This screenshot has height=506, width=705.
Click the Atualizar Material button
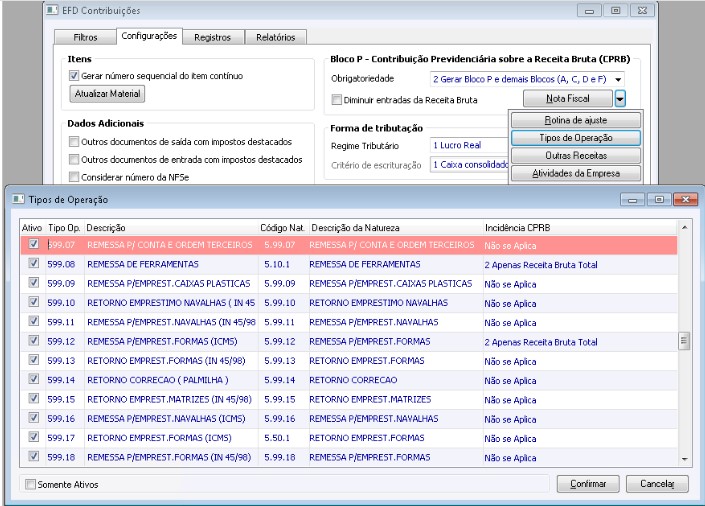coord(107,94)
